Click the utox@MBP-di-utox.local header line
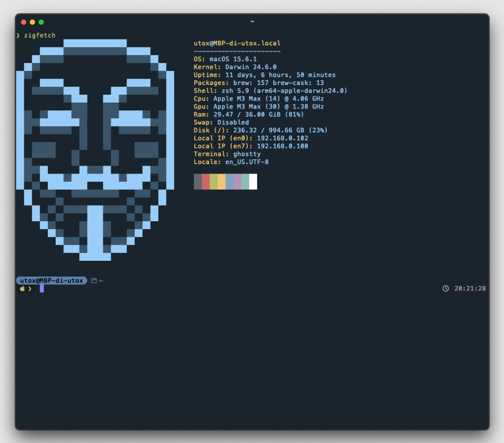504x443 pixels. click(237, 43)
